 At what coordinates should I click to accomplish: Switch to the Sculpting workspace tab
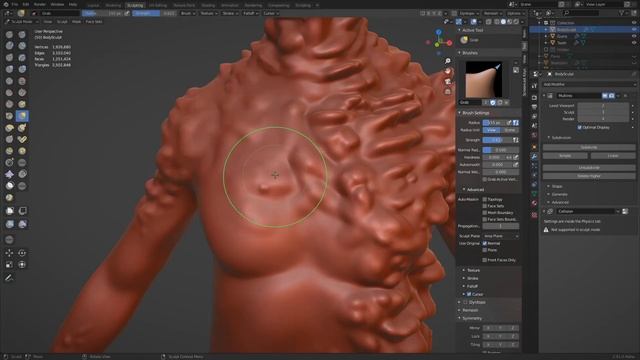click(135, 5)
